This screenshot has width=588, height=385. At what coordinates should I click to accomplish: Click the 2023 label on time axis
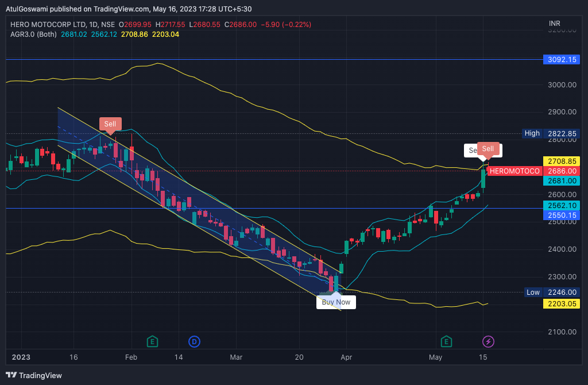click(21, 357)
